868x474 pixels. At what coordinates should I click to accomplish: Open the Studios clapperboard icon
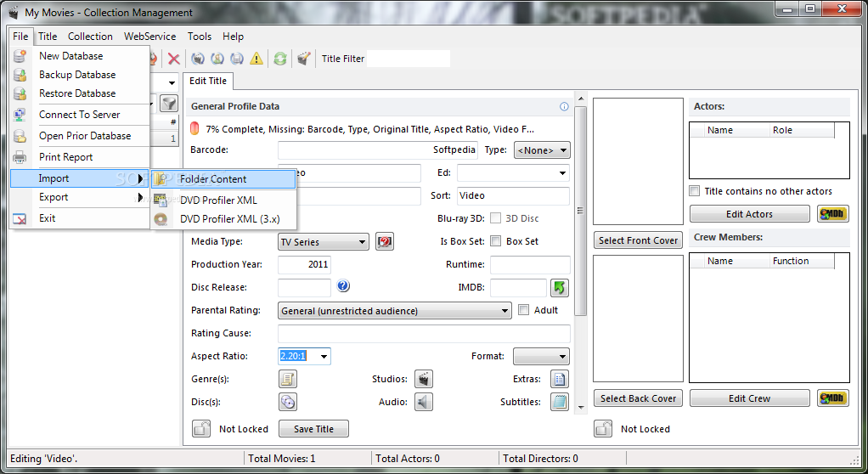(424, 380)
